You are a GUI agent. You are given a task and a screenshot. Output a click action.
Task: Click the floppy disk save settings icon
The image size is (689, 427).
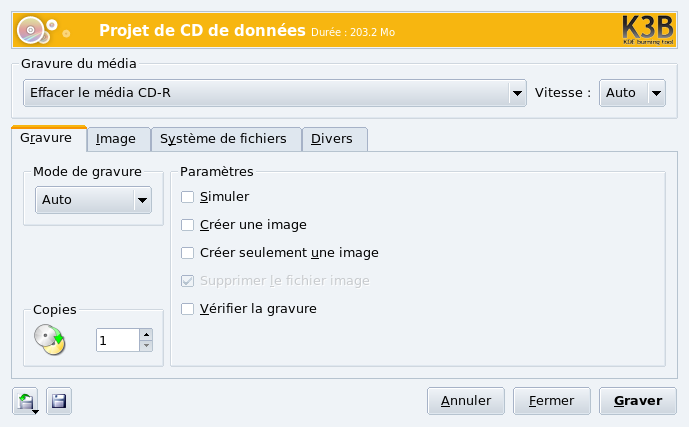59,402
